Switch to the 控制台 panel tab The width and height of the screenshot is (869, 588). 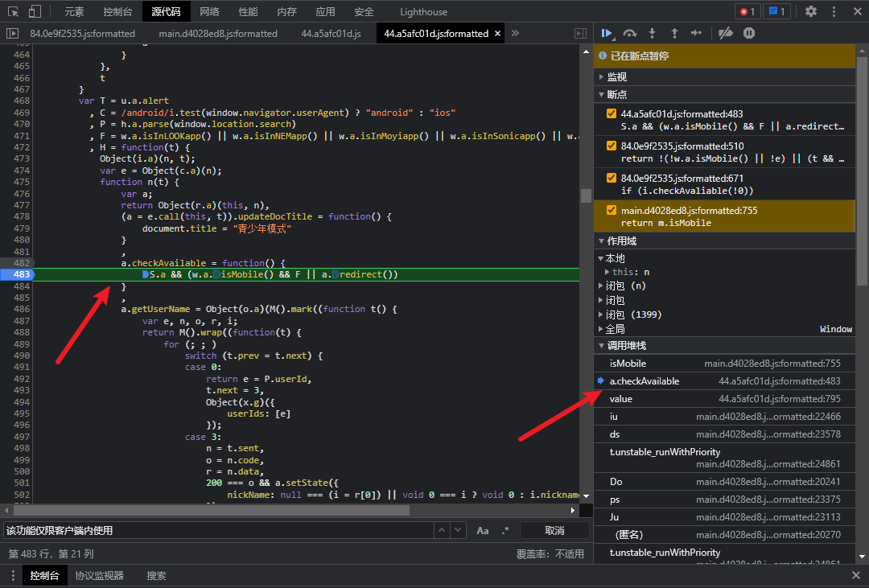tap(117, 11)
